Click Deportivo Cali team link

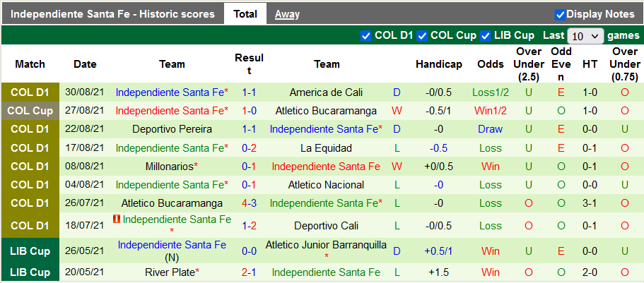[327, 226]
